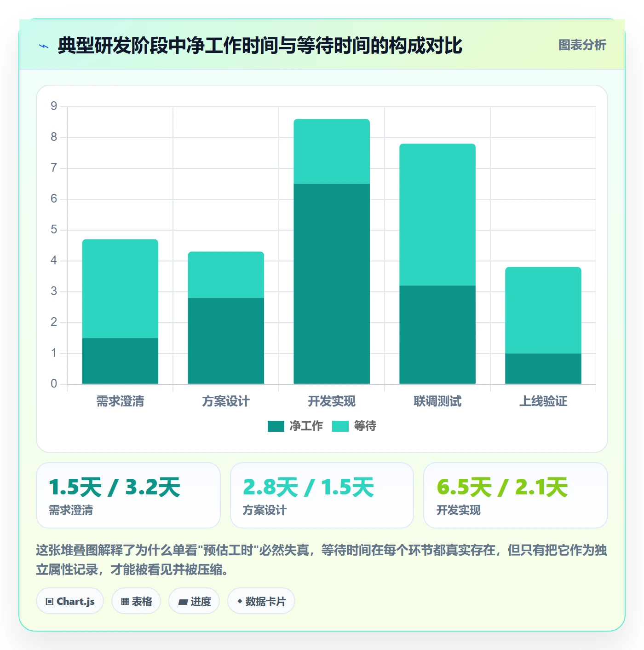Image resolution: width=644 pixels, height=650 pixels.
Task: Select the 上线验证 waiting bar segment
Action: (x=543, y=310)
